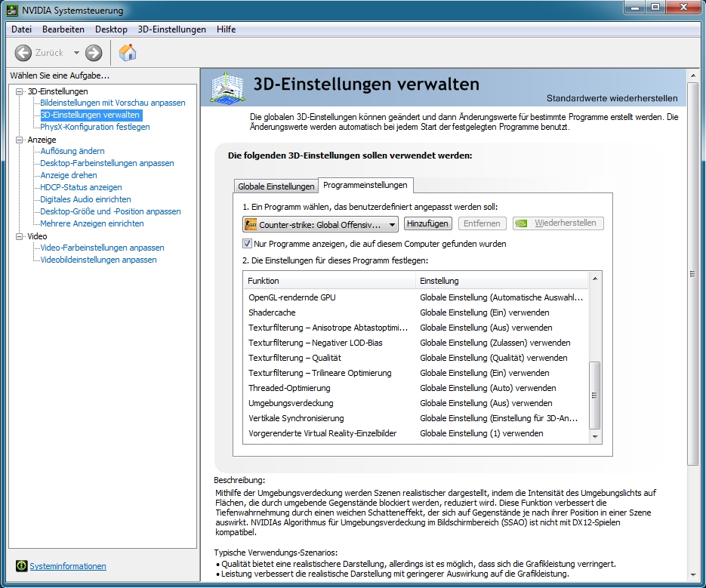The width and height of the screenshot is (706, 588).
Task: Open HDCP-Status anzeigen
Action: (x=81, y=187)
